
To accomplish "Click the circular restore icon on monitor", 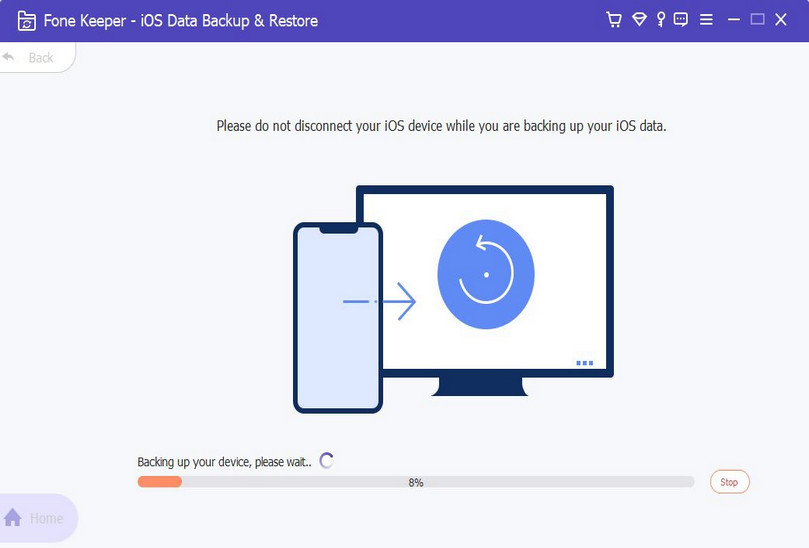I will tap(486, 274).
